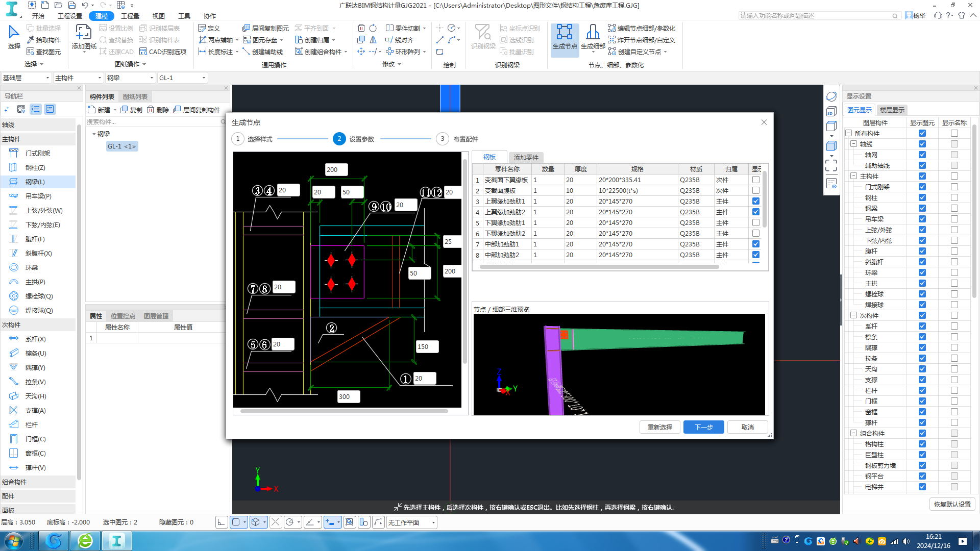Click GL-1 <1> component item
Screen dimensions: 980x551
click(121, 146)
